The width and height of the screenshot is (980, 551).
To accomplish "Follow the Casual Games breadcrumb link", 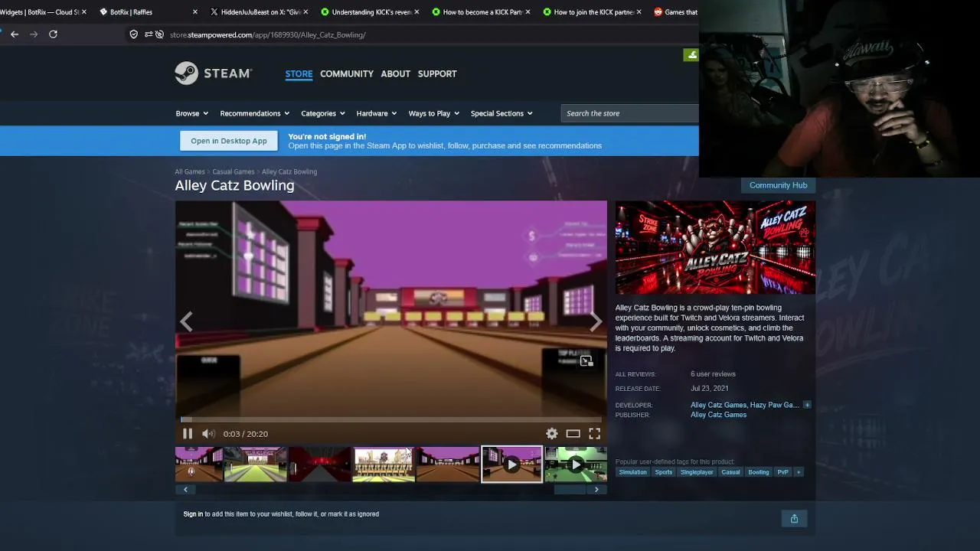I will (x=234, y=172).
